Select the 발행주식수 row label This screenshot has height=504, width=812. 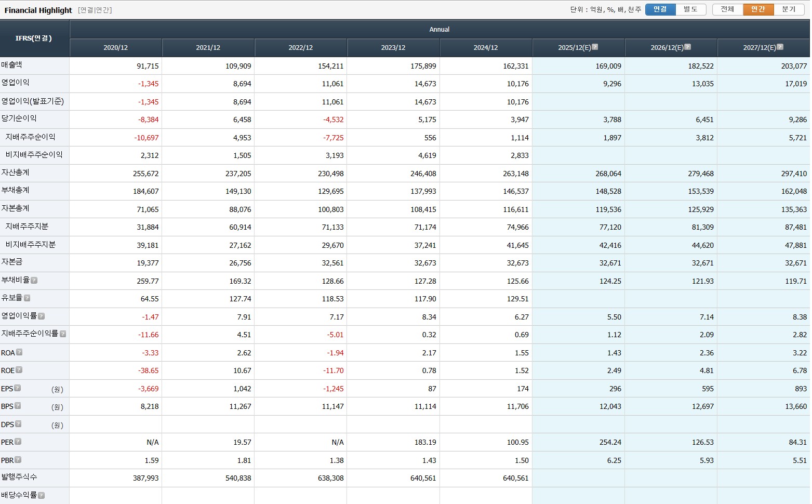point(19,477)
